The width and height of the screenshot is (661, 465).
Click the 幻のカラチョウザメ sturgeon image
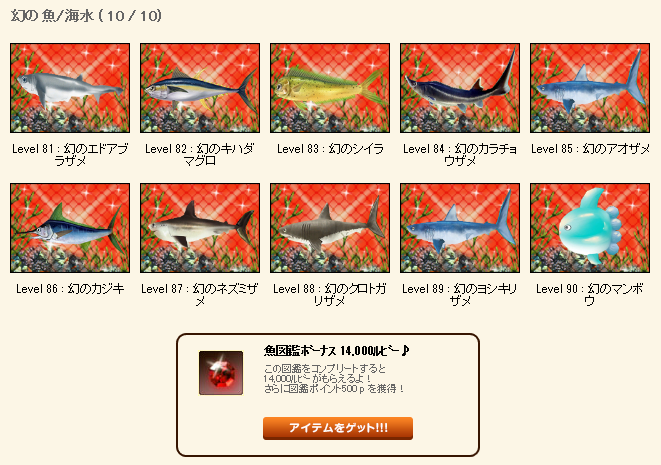pyautogui.click(x=460, y=88)
